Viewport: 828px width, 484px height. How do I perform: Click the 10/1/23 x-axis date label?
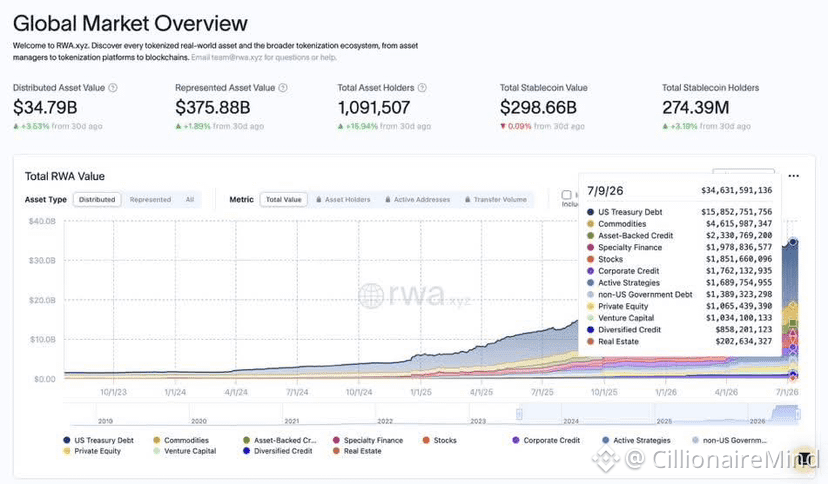[x=114, y=392]
